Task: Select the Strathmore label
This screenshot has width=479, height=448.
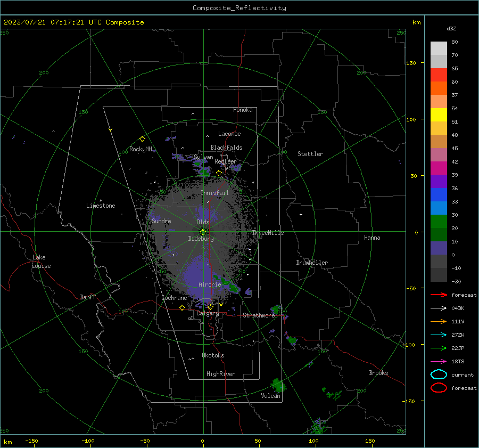Action: (259, 315)
